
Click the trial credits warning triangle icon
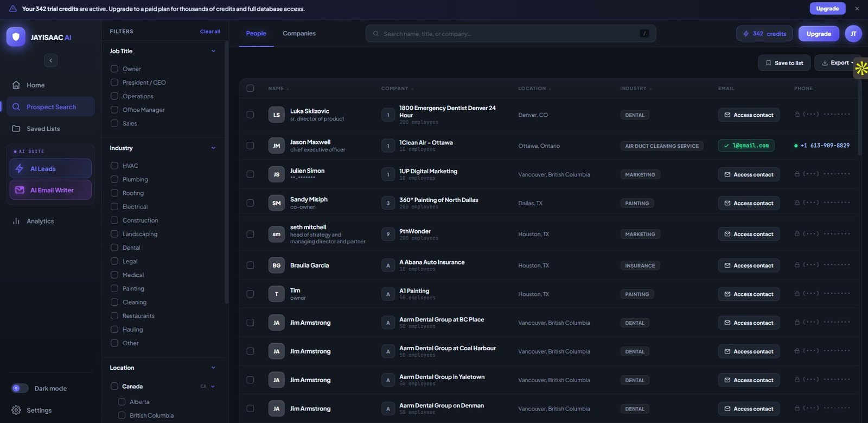[12, 9]
